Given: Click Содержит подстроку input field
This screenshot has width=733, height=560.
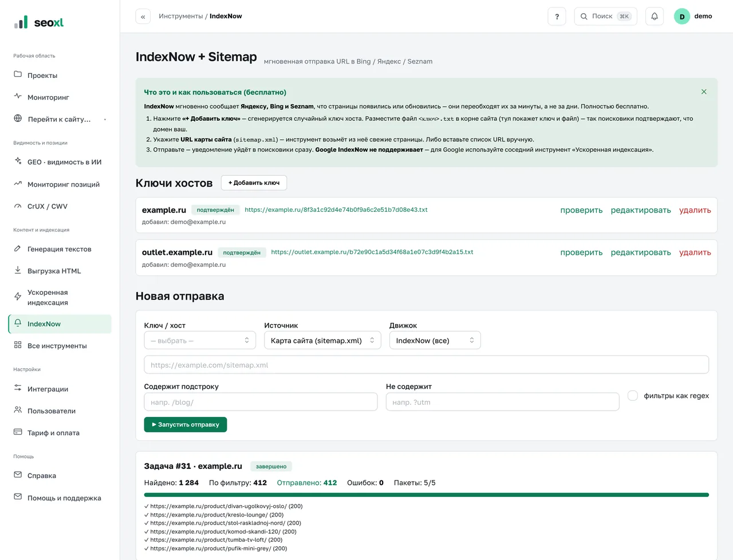Looking at the screenshot, I should click(261, 402).
